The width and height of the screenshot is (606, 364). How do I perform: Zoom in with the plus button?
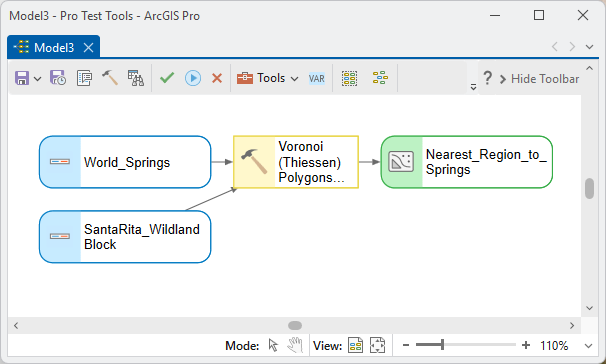click(x=526, y=345)
